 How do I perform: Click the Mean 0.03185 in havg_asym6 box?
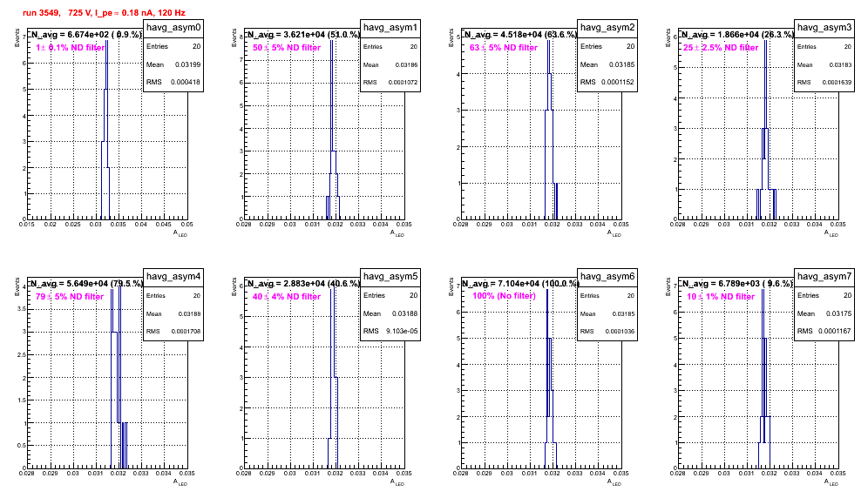[623, 313]
